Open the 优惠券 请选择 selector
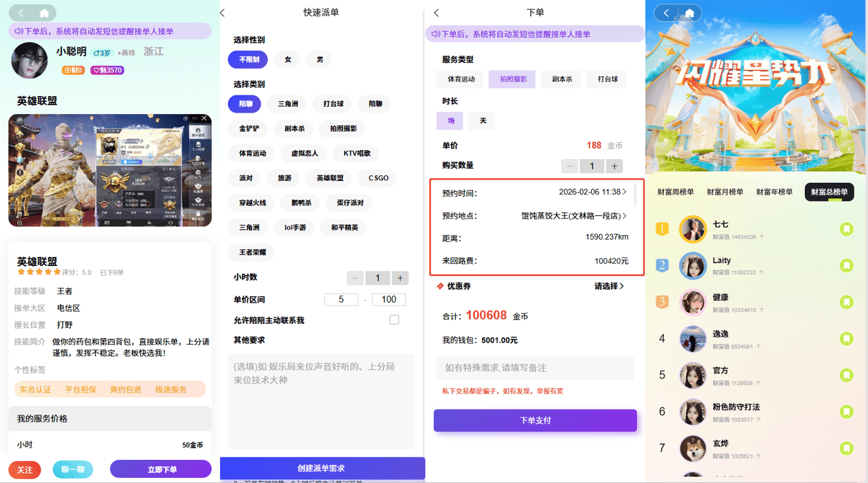The image size is (868, 483). point(609,286)
